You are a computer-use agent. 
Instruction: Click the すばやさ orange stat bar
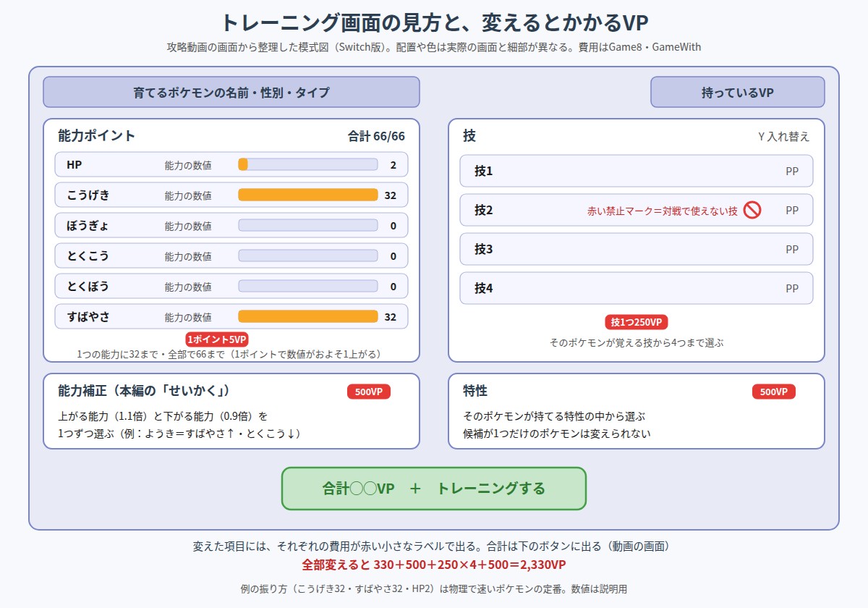308,316
